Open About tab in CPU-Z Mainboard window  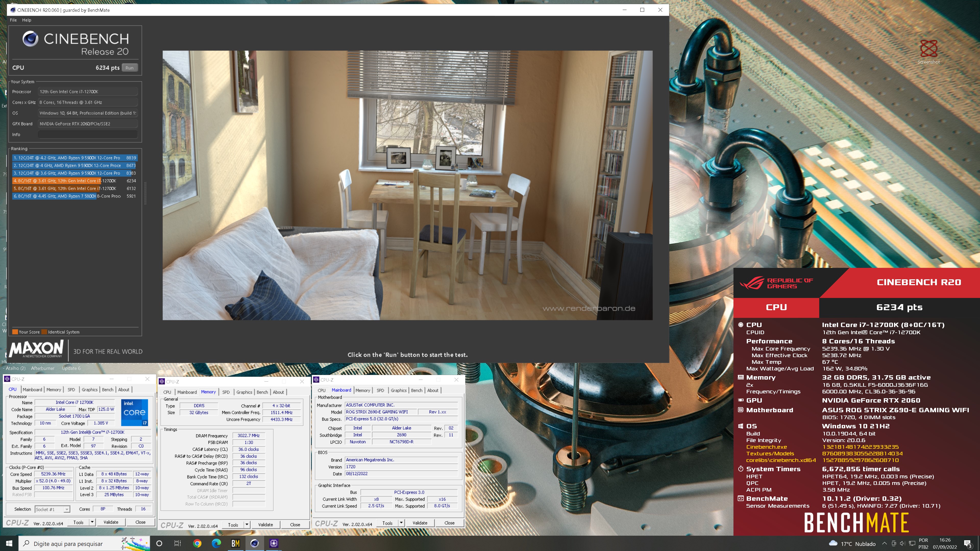point(433,390)
